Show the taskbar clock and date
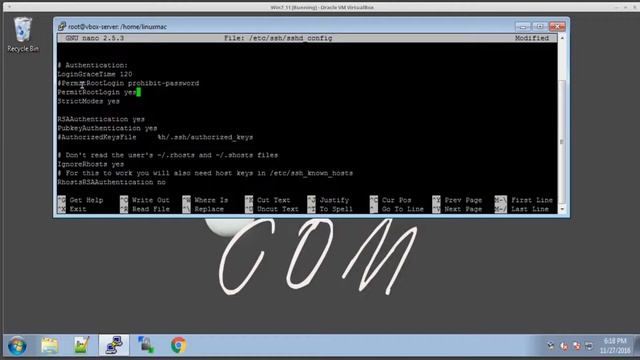This screenshot has height=360, width=640. pos(615,346)
